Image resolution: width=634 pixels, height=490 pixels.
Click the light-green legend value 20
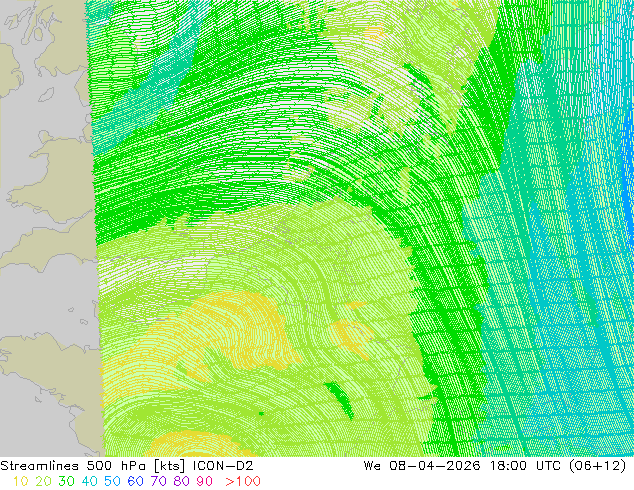[x=43, y=482]
